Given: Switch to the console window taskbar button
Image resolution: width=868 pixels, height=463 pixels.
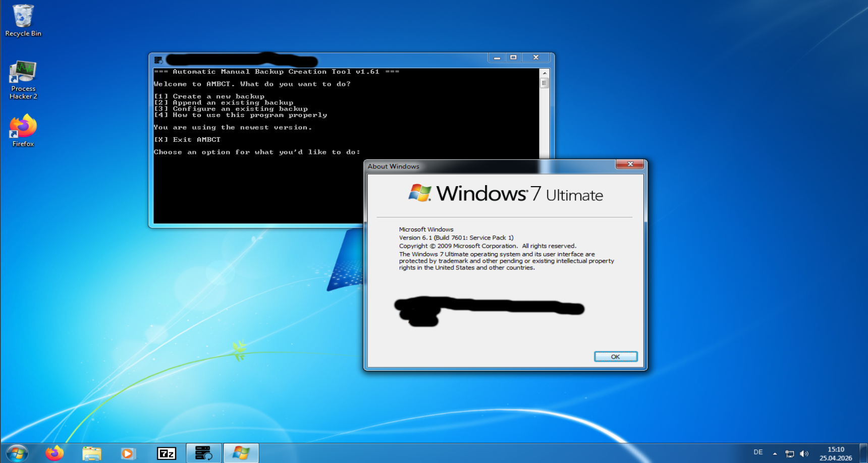Looking at the screenshot, I should [203, 453].
